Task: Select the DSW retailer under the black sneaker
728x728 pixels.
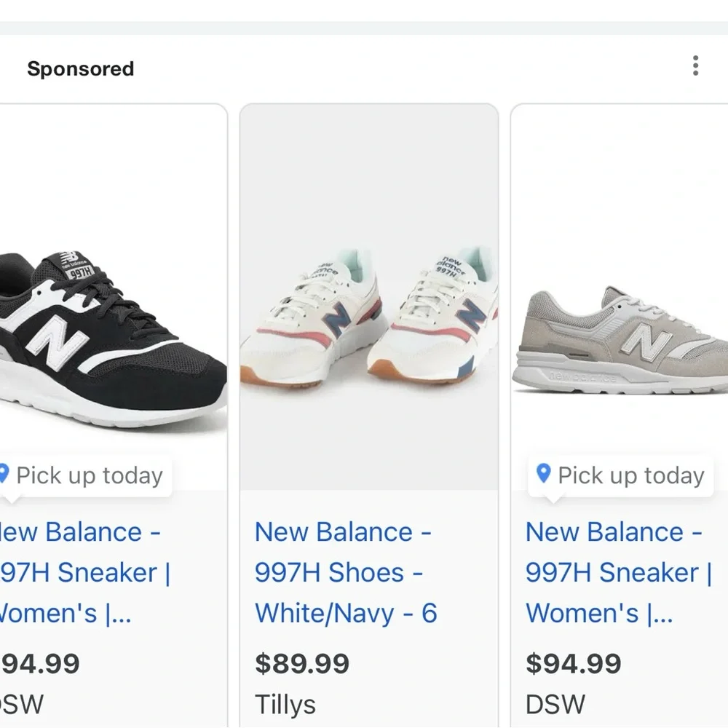Action: point(15,703)
